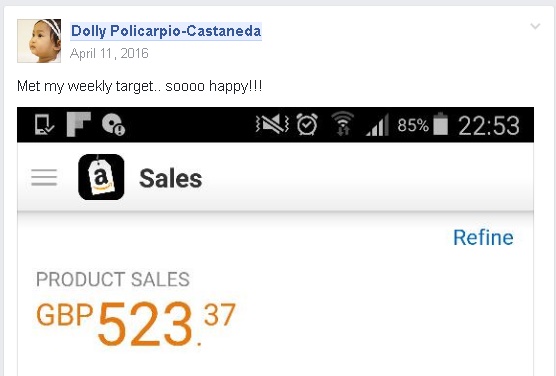Image resolution: width=556 pixels, height=376 pixels.
Task: Expand the post options chevron
Action: [x=535, y=26]
